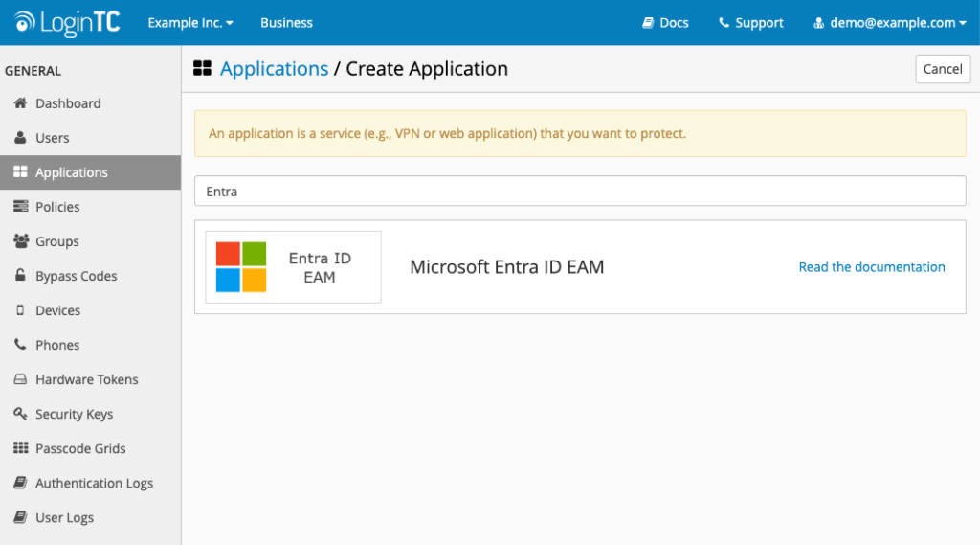The width and height of the screenshot is (980, 545).
Task: Click the Docs book icon in header
Action: click(x=648, y=23)
